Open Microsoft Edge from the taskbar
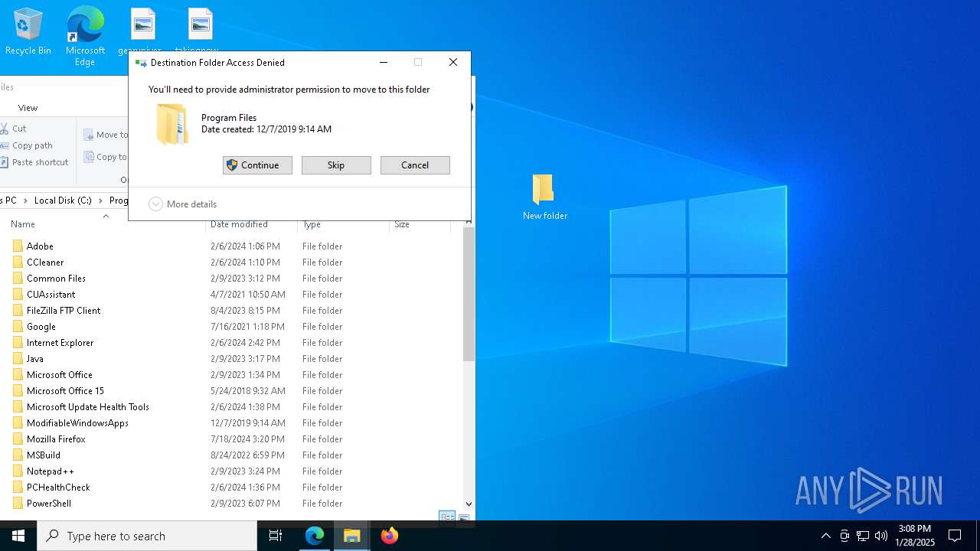Viewport: 980px width, 551px height. 315,536
